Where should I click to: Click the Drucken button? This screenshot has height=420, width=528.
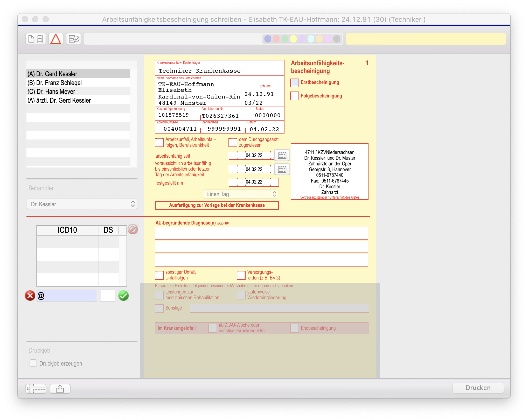click(478, 388)
